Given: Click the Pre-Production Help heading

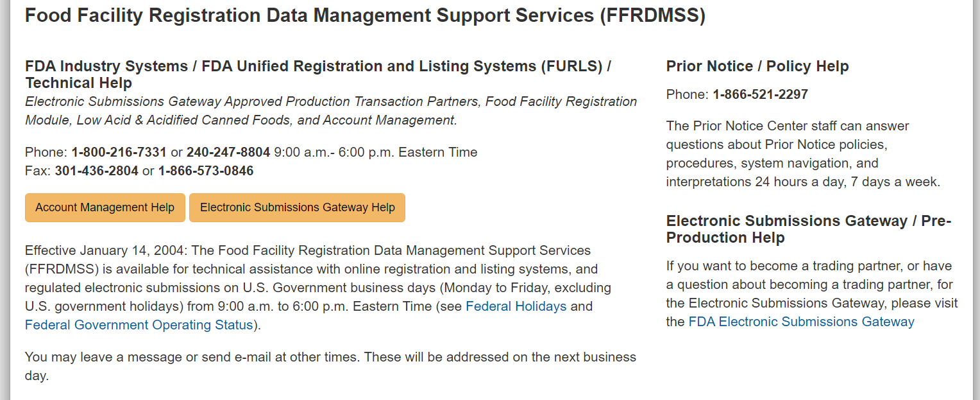Looking at the screenshot, I should [x=808, y=229].
